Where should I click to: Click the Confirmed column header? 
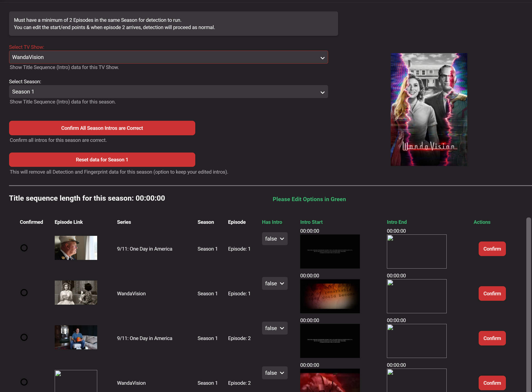click(31, 222)
